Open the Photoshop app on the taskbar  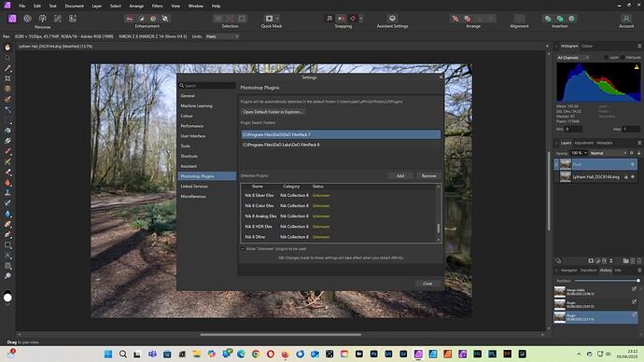pyautogui.click(x=373, y=354)
